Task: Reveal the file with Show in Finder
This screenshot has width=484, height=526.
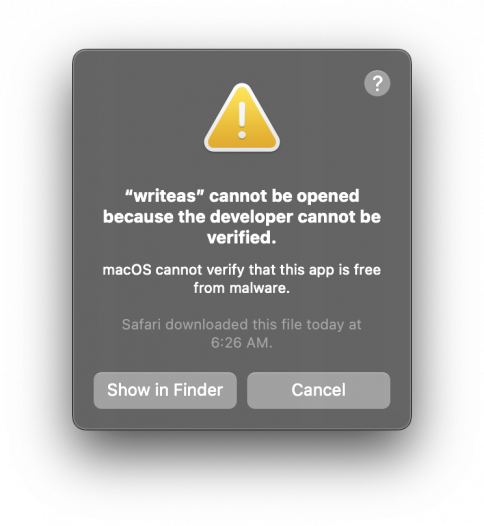Action: pos(165,390)
